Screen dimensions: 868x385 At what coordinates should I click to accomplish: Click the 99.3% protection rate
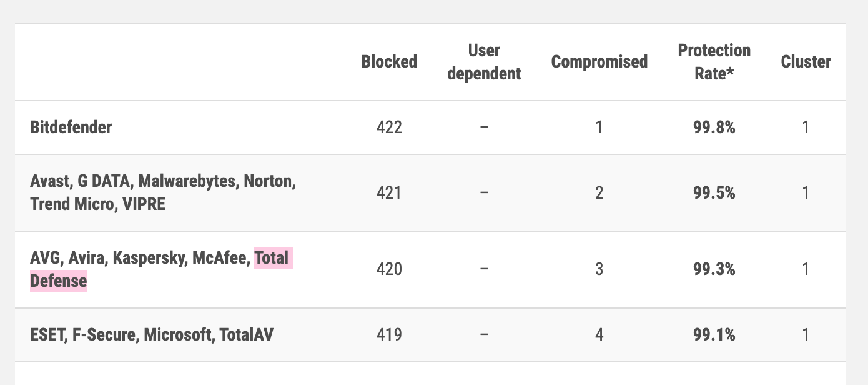tap(714, 269)
